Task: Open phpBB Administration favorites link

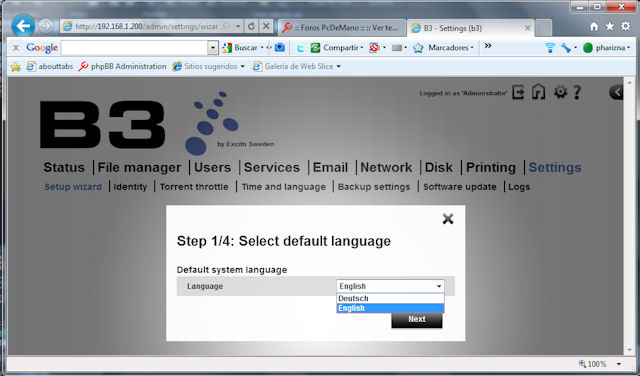Action: [122, 67]
